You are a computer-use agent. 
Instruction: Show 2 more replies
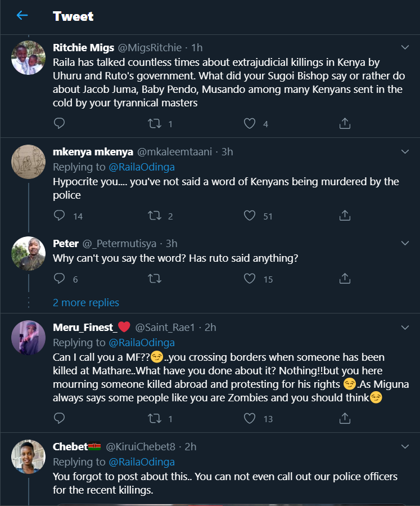coord(86,303)
